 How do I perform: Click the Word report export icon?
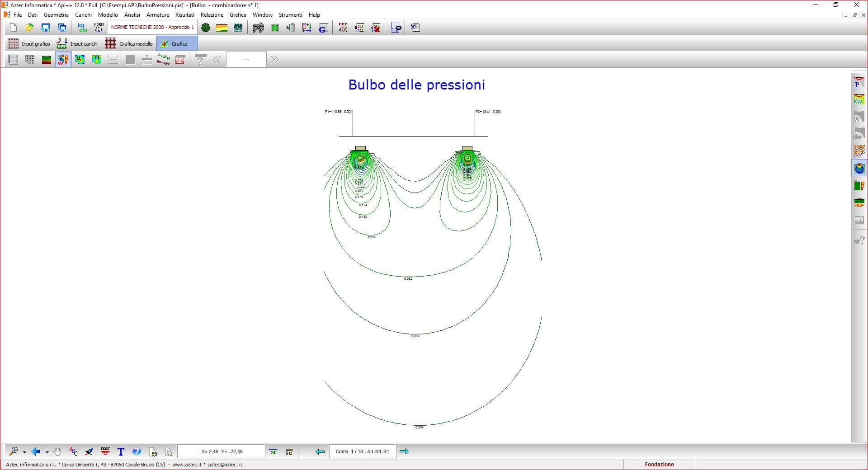[415, 28]
